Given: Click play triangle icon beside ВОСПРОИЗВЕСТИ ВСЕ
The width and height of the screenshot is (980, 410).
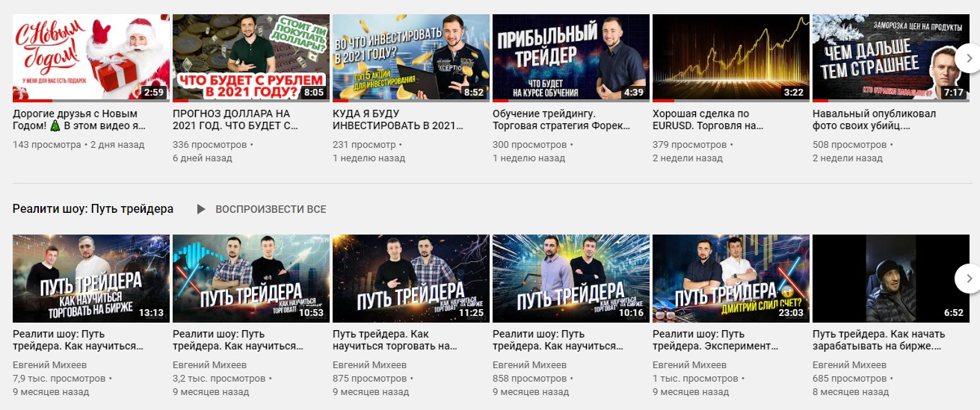Looking at the screenshot, I should 200,209.
